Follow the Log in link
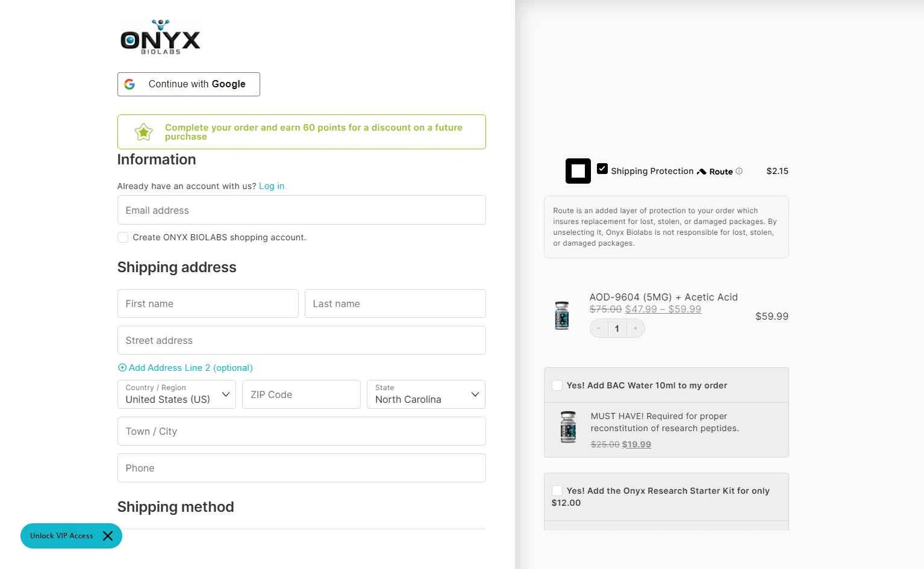Viewport: 924px width, 569px height. coord(272,186)
